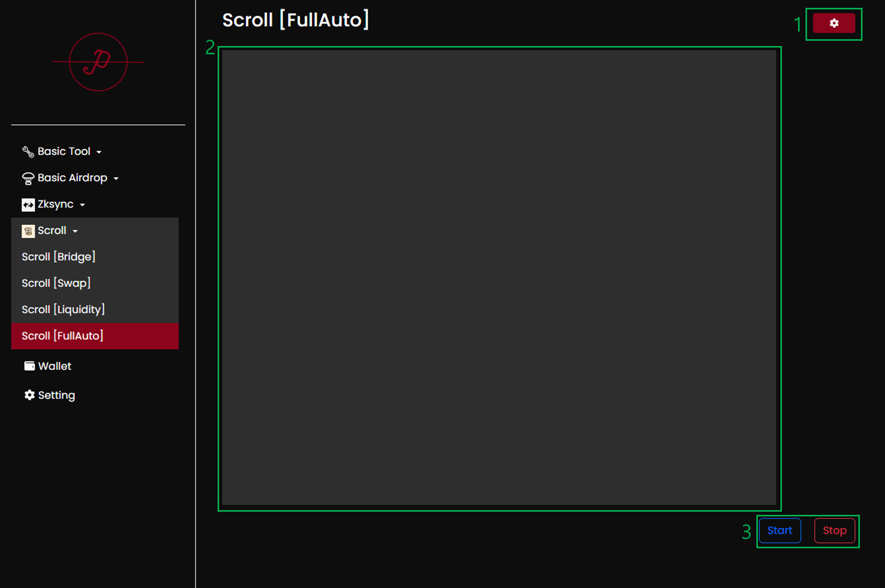Open the Scroll [Bridge] page
Screen dimensions: 885x588
tap(59, 257)
